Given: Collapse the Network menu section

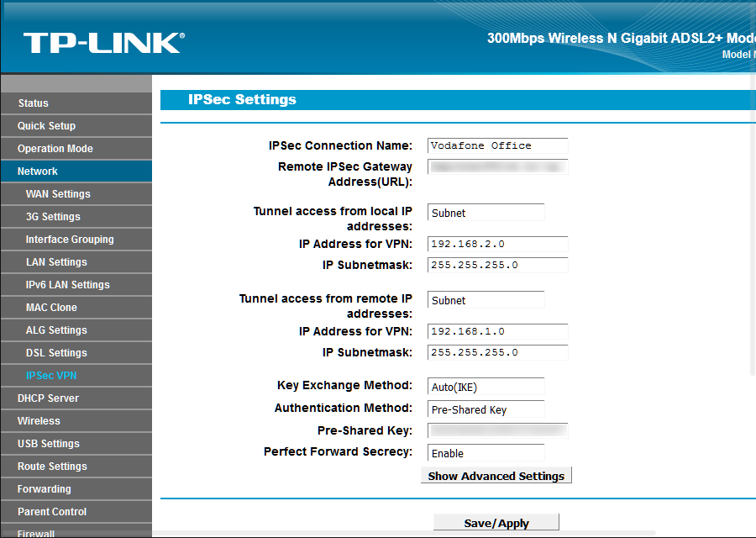Looking at the screenshot, I should click(x=76, y=171).
